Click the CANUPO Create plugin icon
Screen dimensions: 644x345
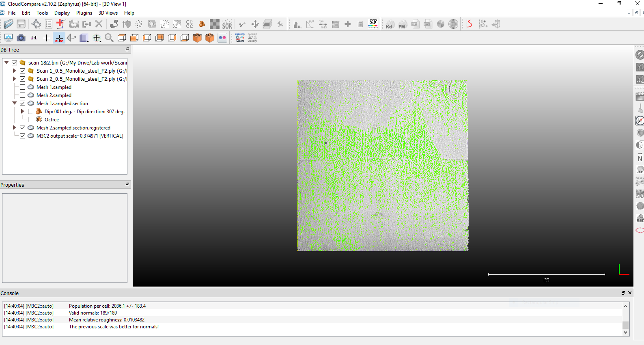pyautogui.click(x=240, y=38)
